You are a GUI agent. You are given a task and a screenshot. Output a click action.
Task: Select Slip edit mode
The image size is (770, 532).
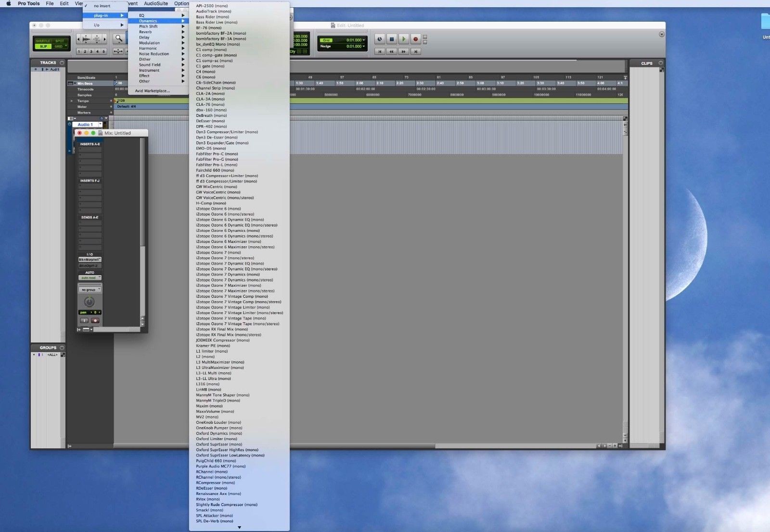pos(43,46)
